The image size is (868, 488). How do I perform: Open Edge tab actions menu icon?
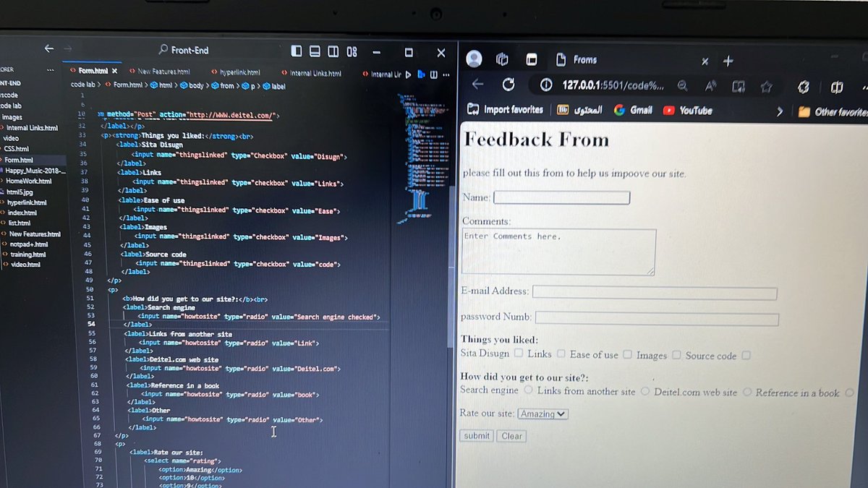click(532, 60)
